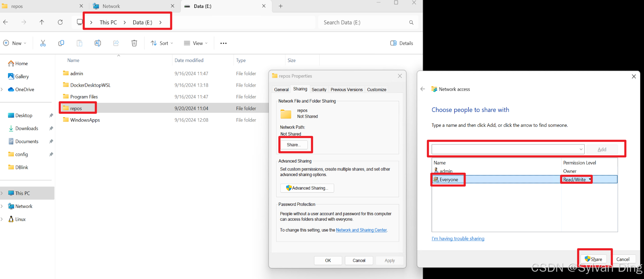The height and width of the screenshot is (279, 644).
Task: Click the Delete trash icon
Action: [134, 43]
